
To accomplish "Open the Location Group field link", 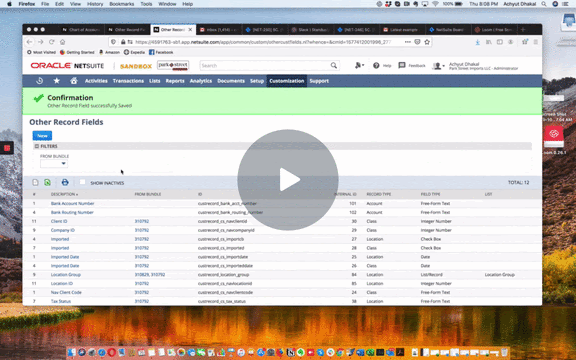I will (66, 275).
